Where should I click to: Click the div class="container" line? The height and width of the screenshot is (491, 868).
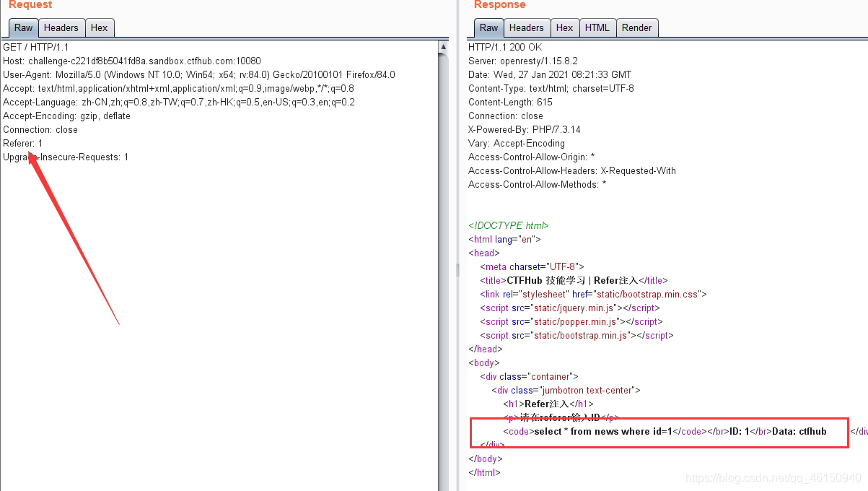530,377
